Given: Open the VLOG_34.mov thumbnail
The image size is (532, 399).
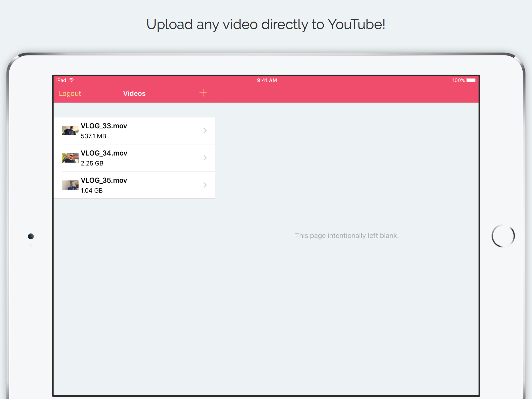Looking at the screenshot, I should 70,158.
